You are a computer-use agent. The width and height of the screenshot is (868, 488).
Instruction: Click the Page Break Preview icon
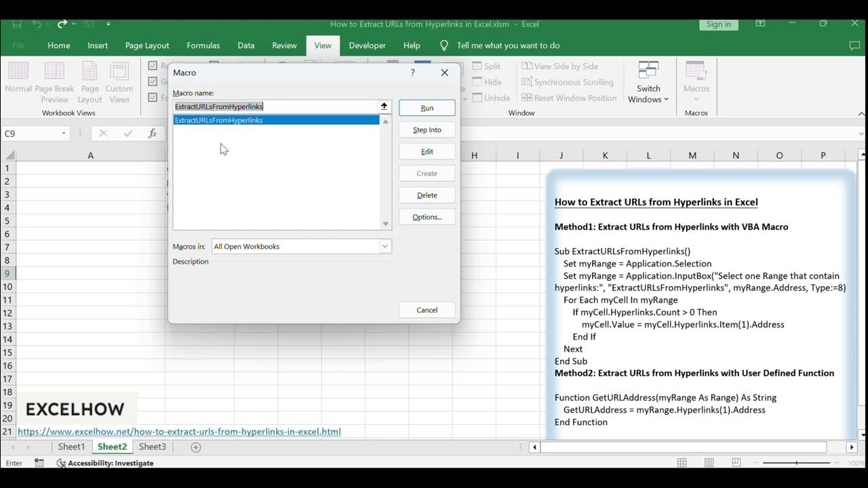pos(54,71)
